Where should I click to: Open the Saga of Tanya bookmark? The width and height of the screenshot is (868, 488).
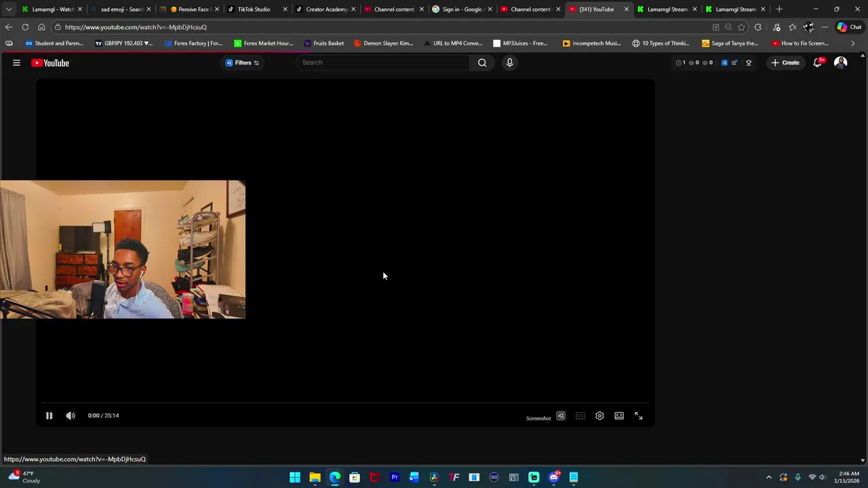click(x=730, y=43)
